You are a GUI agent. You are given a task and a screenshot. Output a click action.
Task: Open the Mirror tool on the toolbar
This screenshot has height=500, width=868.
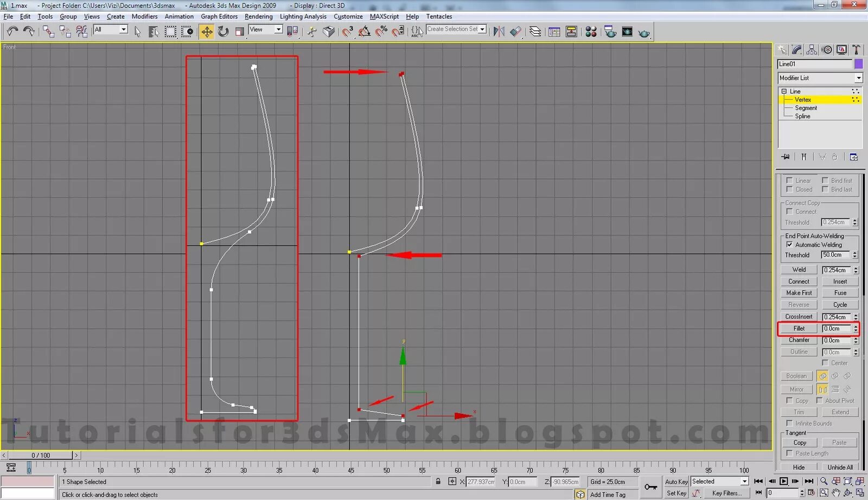(499, 31)
